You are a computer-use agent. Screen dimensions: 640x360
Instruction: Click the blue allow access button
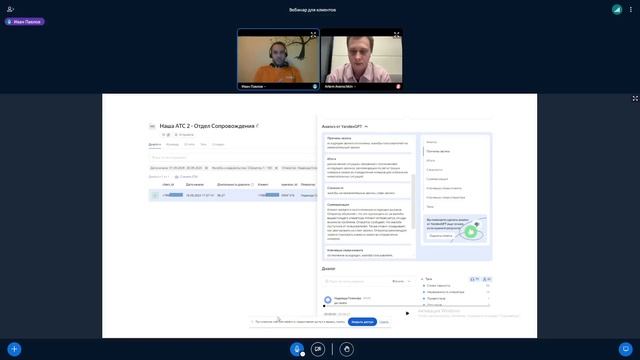click(x=362, y=322)
